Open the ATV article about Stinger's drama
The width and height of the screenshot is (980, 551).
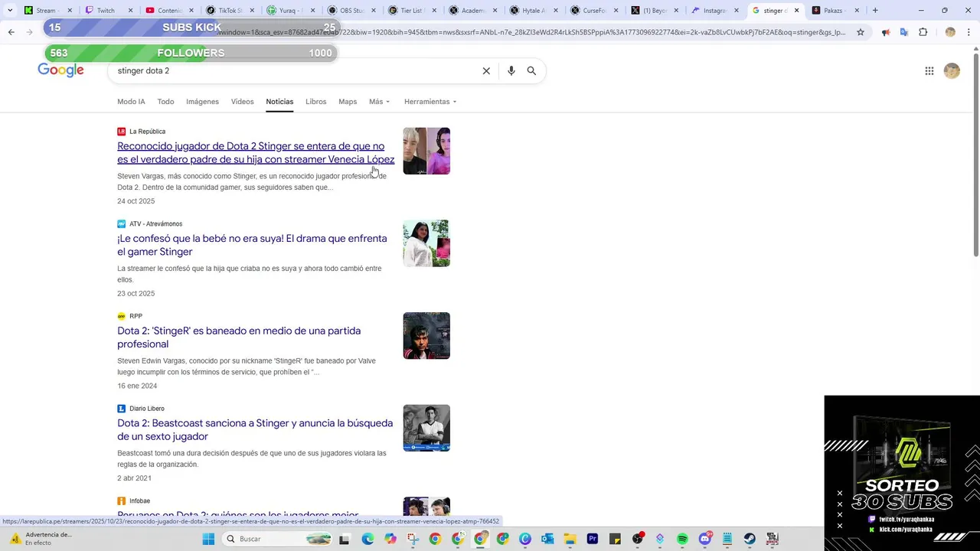tap(252, 245)
